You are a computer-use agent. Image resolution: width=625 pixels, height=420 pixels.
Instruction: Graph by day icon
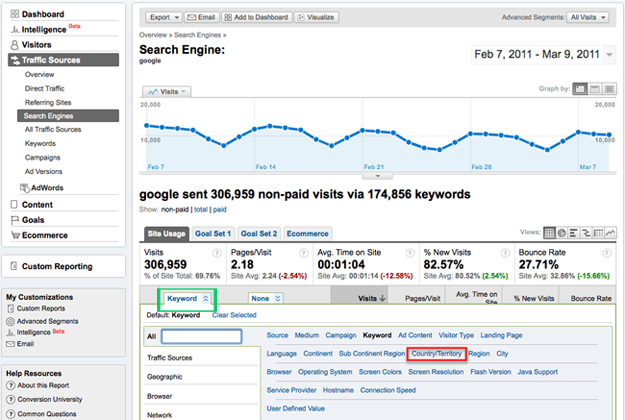coord(580,89)
